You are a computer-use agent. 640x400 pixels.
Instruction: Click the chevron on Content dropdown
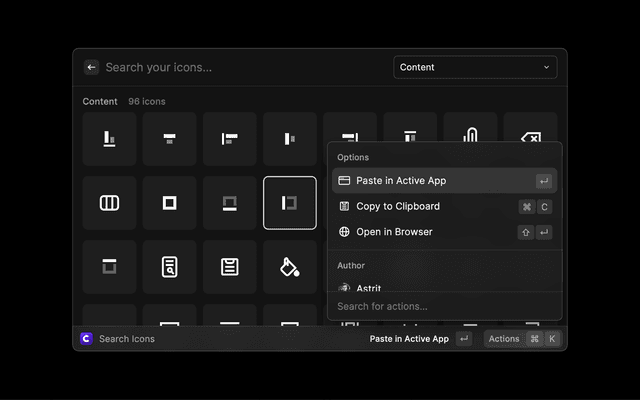(546, 67)
